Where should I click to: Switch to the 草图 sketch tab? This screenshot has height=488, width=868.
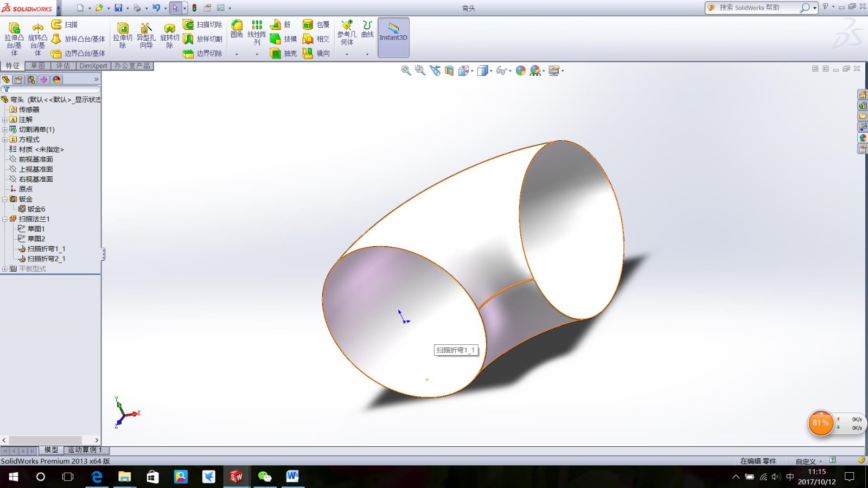38,66
